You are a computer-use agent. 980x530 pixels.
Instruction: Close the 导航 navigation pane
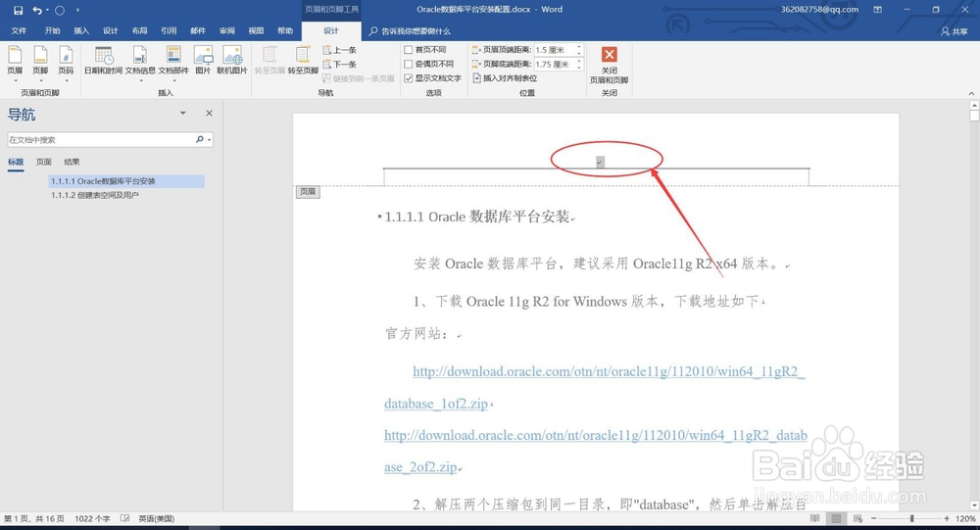click(210, 113)
